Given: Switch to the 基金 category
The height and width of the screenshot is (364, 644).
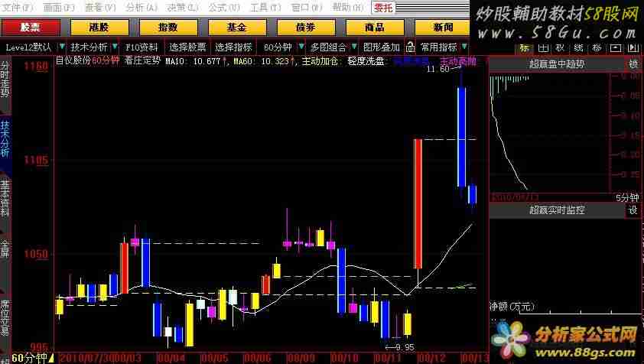Looking at the screenshot, I should click(x=237, y=28).
